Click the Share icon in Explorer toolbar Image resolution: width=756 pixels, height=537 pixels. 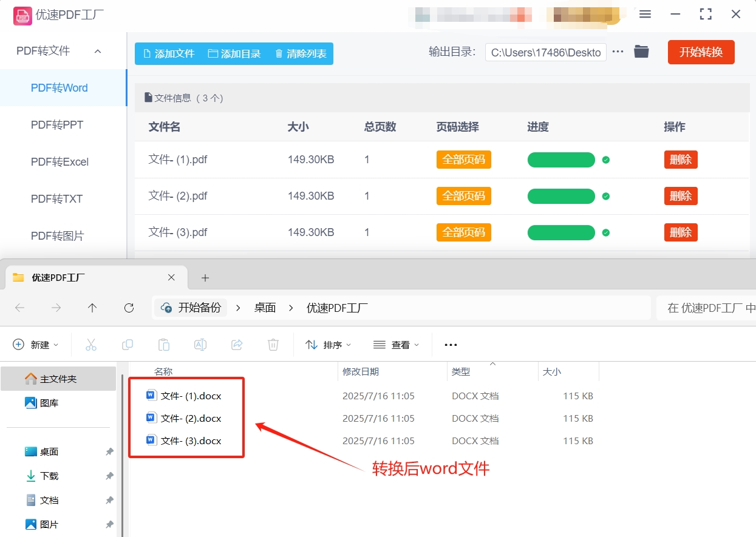coord(237,344)
